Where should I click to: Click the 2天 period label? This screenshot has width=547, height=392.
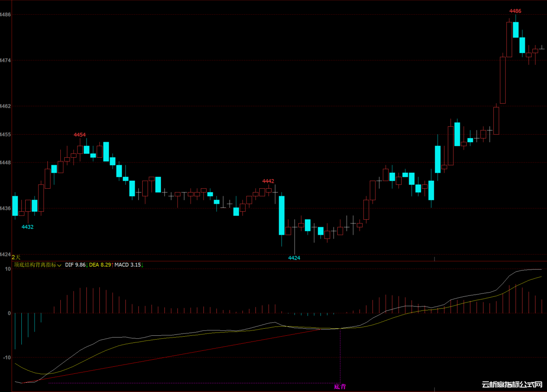pos(16,257)
